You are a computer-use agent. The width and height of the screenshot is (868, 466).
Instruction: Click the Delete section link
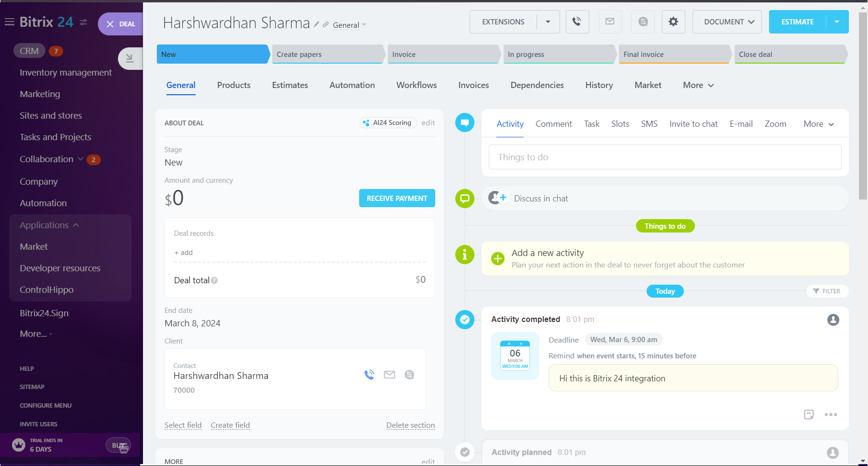coord(410,425)
